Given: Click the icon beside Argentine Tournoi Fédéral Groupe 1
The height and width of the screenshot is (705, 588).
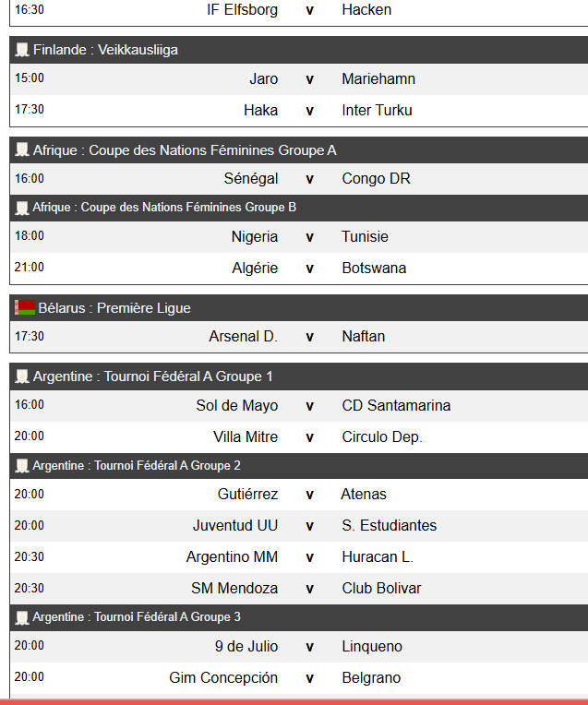Looking at the screenshot, I should pos(22,376).
